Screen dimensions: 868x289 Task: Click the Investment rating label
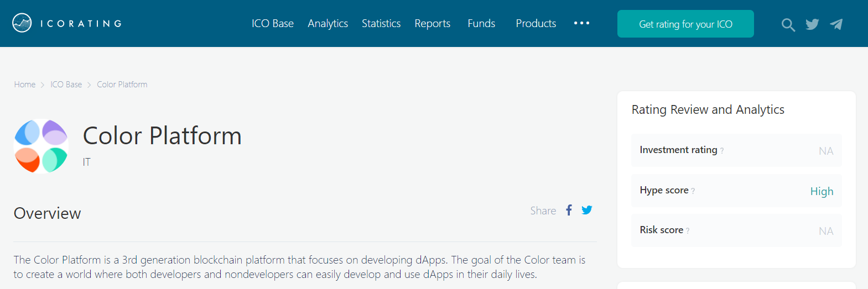(x=678, y=150)
